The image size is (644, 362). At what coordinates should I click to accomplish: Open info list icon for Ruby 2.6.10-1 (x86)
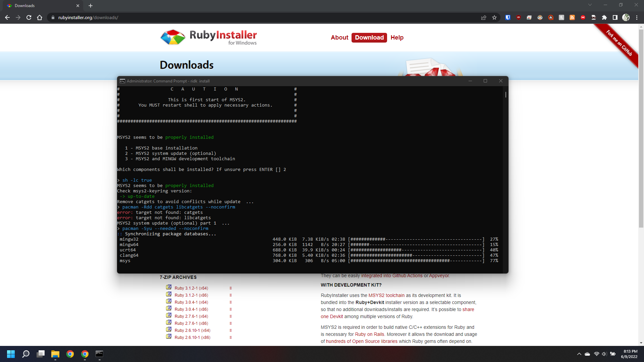(x=230, y=338)
